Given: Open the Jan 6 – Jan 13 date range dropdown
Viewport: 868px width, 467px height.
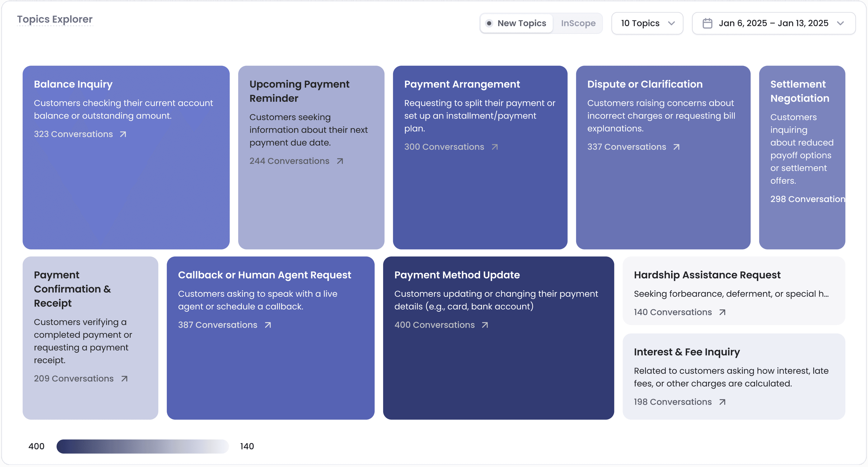Looking at the screenshot, I should (773, 23).
